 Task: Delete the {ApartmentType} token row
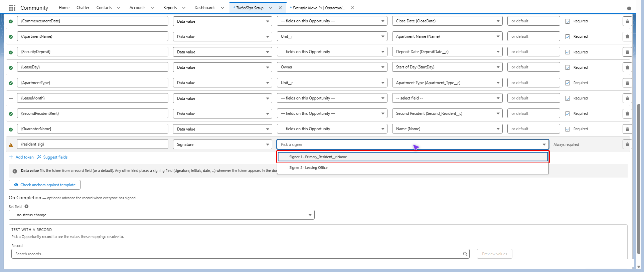[x=627, y=83]
